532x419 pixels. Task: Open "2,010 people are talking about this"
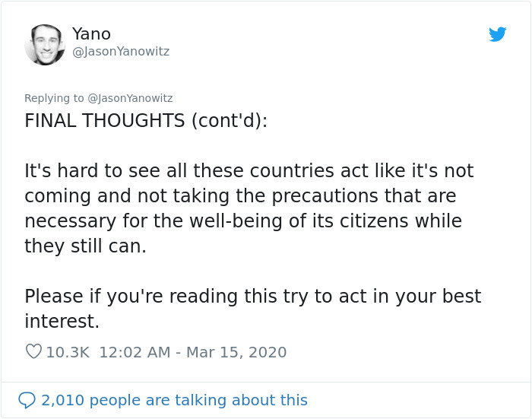tap(174, 400)
